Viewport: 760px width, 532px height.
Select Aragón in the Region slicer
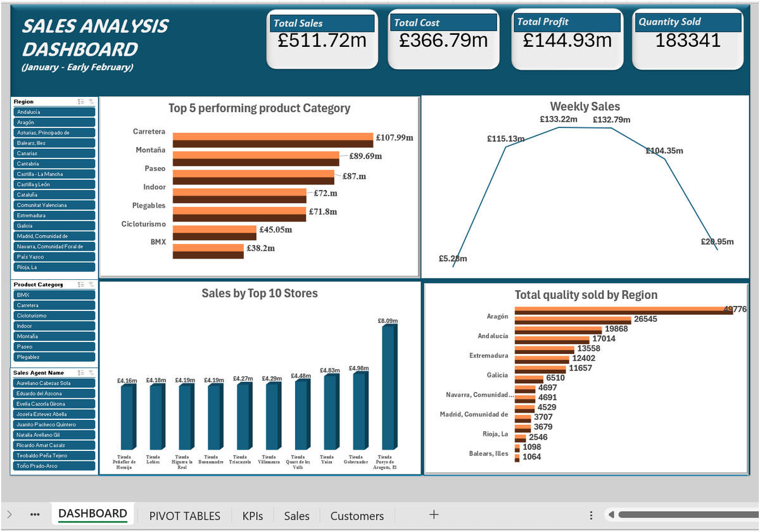pos(54,122)
